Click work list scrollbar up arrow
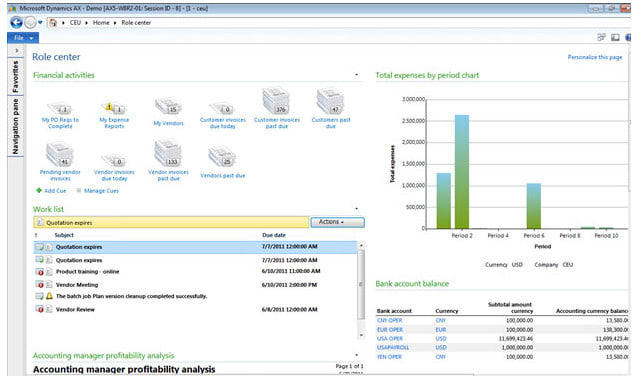 click(361, 245)
